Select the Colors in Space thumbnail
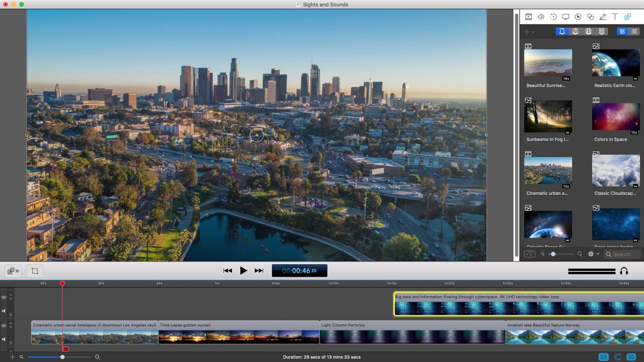 tap(616, 116)
